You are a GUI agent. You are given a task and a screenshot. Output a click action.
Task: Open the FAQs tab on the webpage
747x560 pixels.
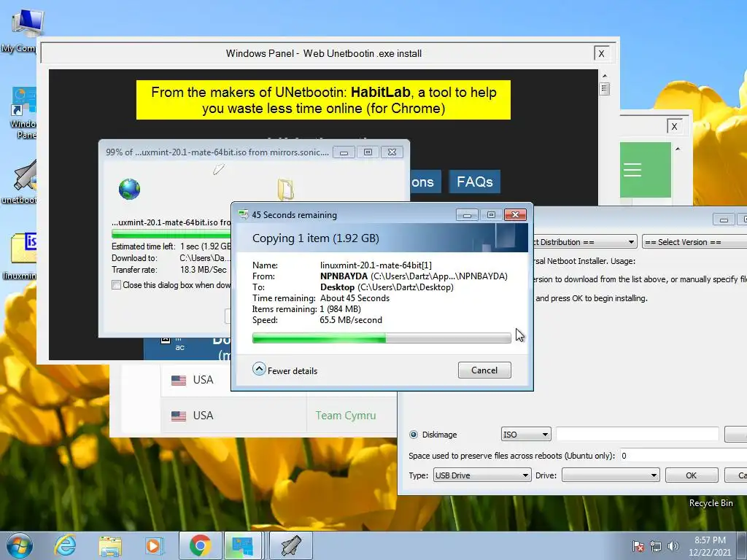[474, 182]
